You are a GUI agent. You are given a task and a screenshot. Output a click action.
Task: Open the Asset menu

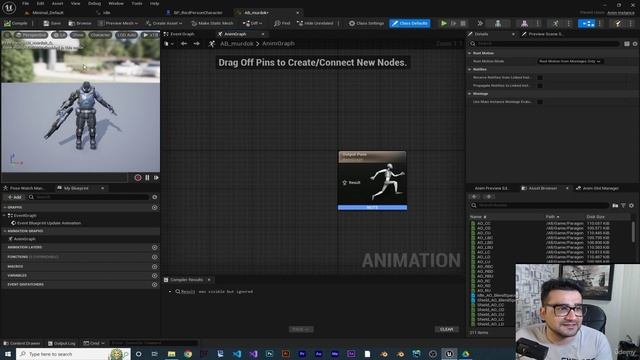point(57,3)
